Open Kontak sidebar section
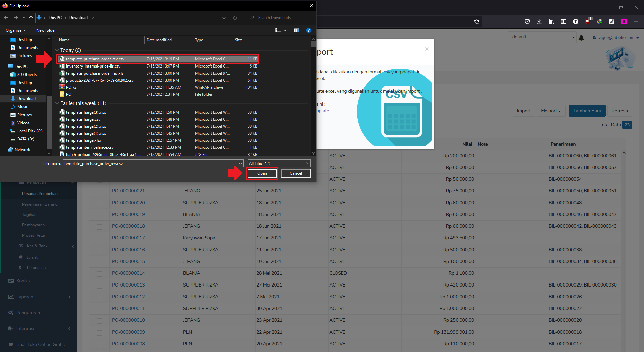644x352 pixels. click(23, 281)
